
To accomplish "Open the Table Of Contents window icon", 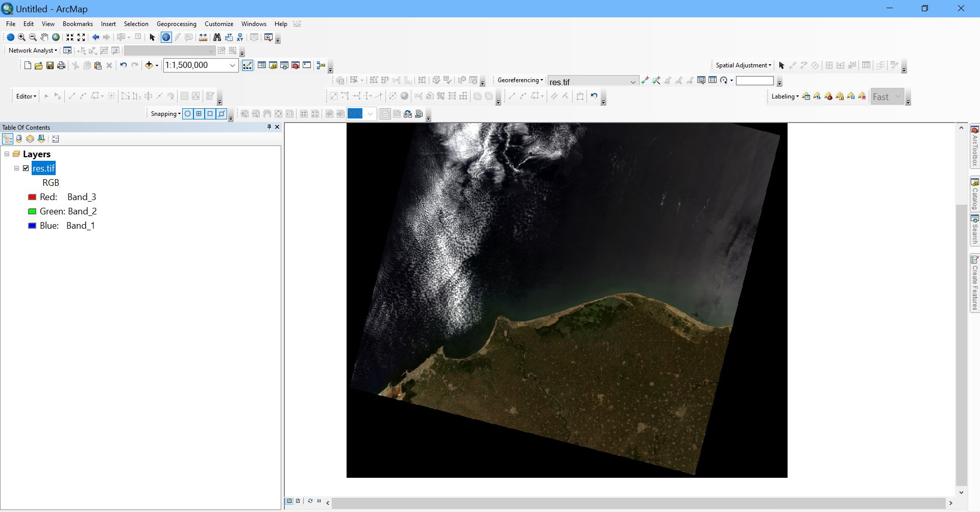I will [x=262, y=65].
